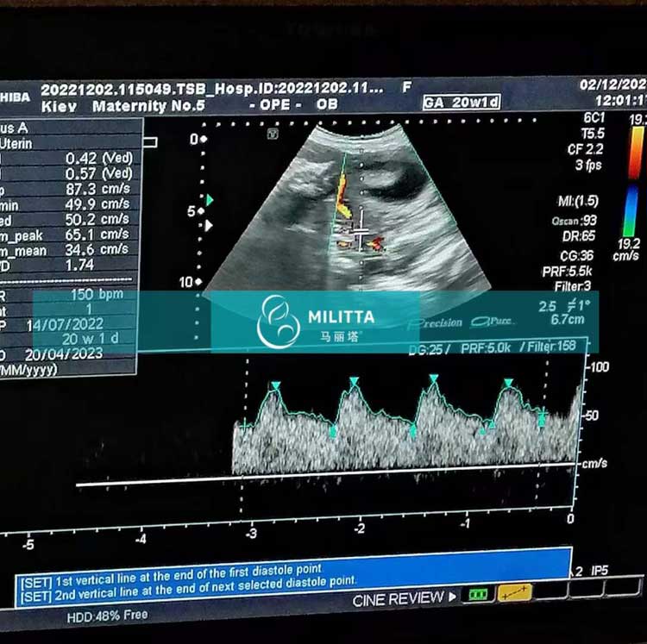Click the Uterin label in measurement panel
The image size is (647, 644).
tap(16, 143)
